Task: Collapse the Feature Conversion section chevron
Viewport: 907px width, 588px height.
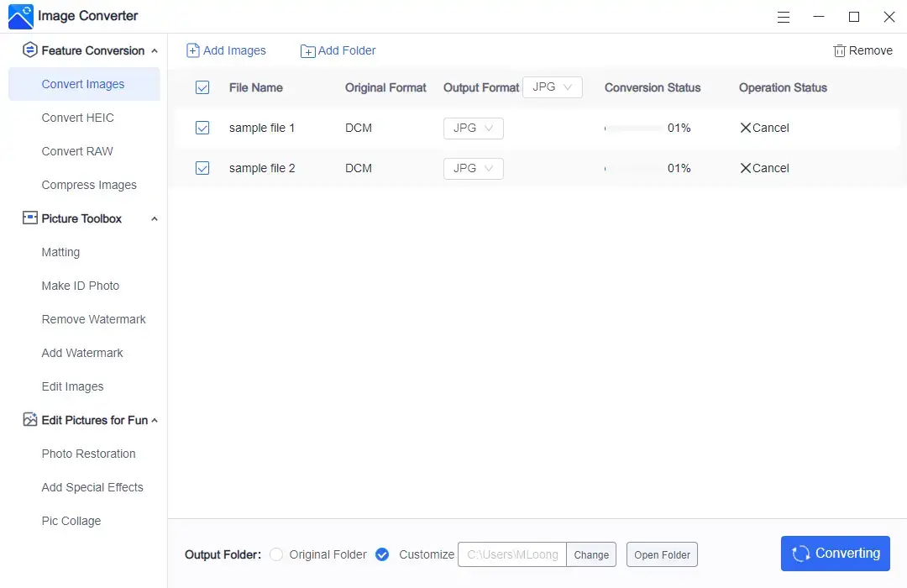Action: (155, 51)
